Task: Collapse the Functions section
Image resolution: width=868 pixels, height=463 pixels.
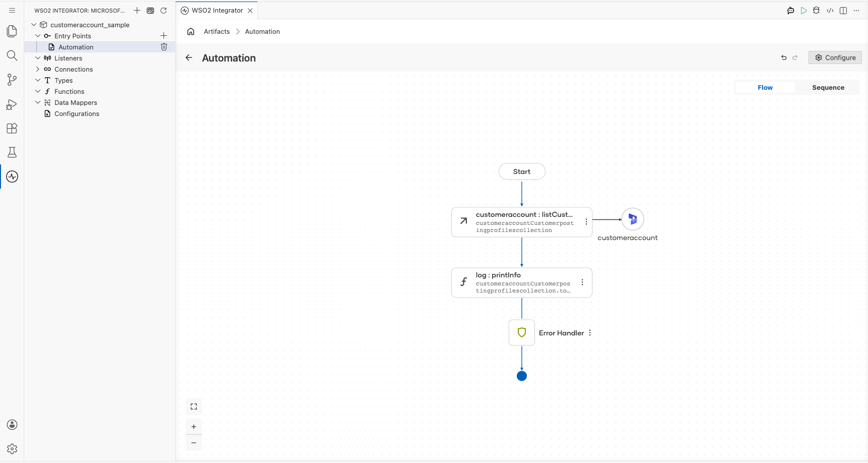Action: coord(38,91)
